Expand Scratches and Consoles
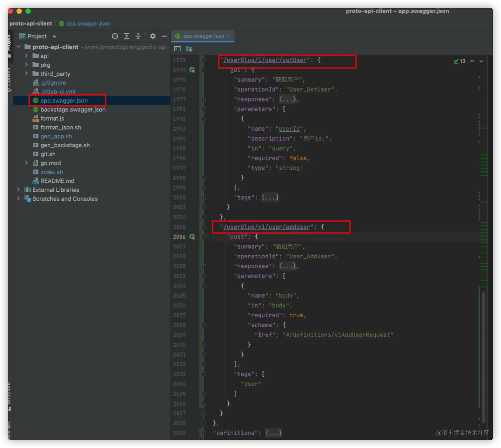 coord(19,199)
